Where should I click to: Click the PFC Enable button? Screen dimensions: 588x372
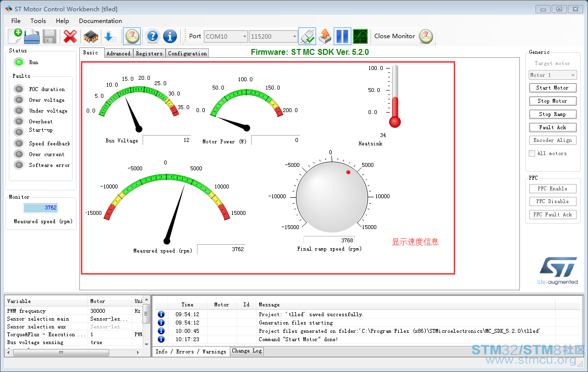[x=553, y=188]
